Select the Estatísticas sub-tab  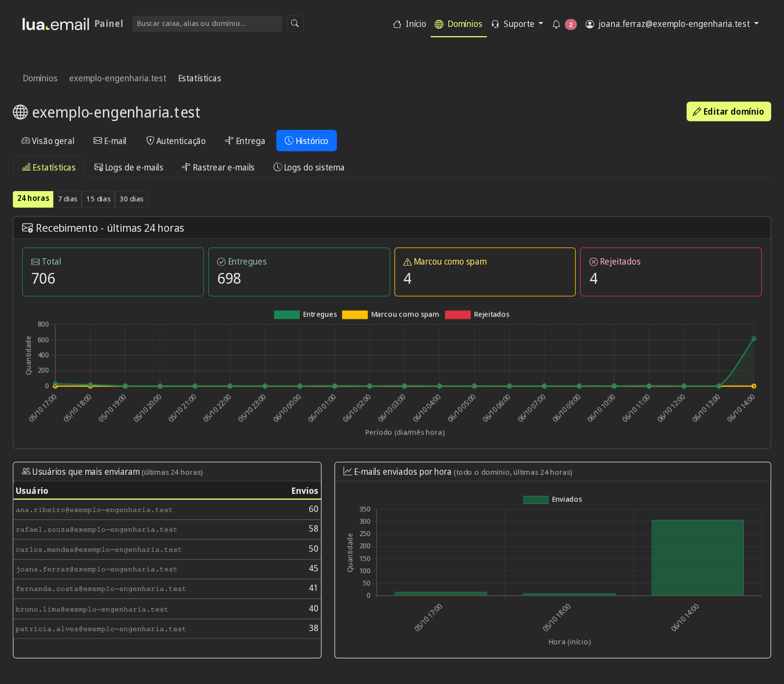pyautogui.click(x=49, y=168)
